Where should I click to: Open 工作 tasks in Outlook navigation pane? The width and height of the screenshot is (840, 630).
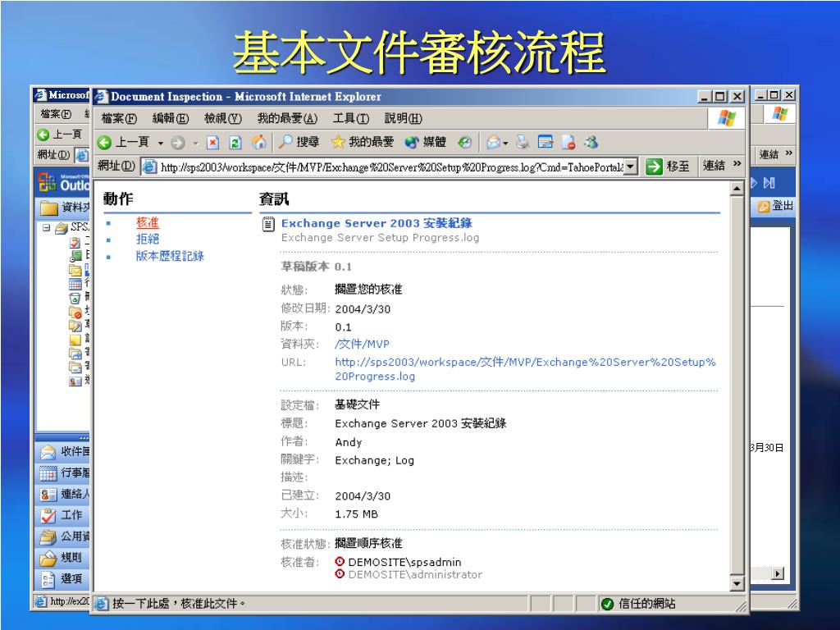(x=64, y=515)
